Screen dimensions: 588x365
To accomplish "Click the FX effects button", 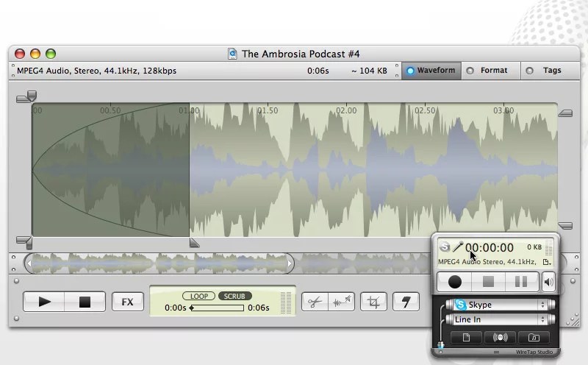I will [127, 302].
